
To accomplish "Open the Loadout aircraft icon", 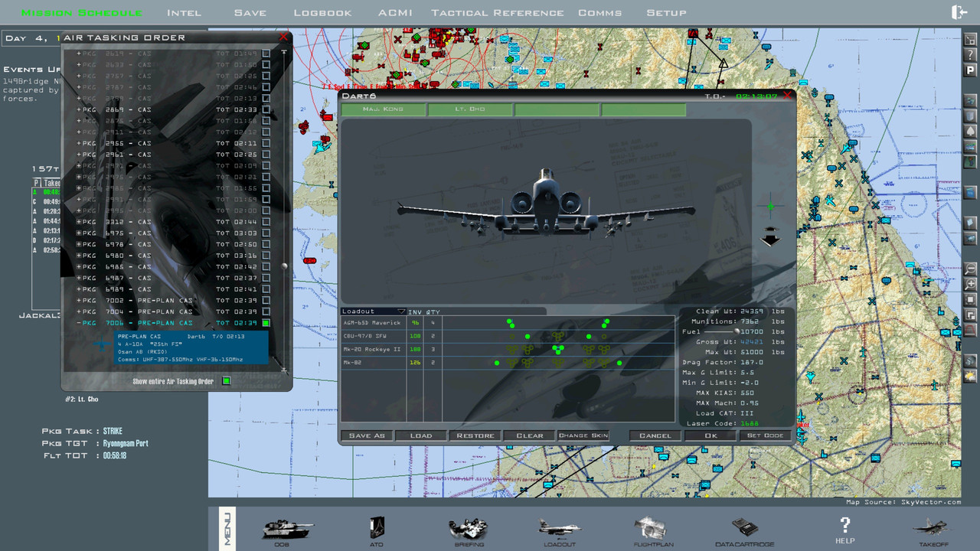I will (x=559, y=527).
